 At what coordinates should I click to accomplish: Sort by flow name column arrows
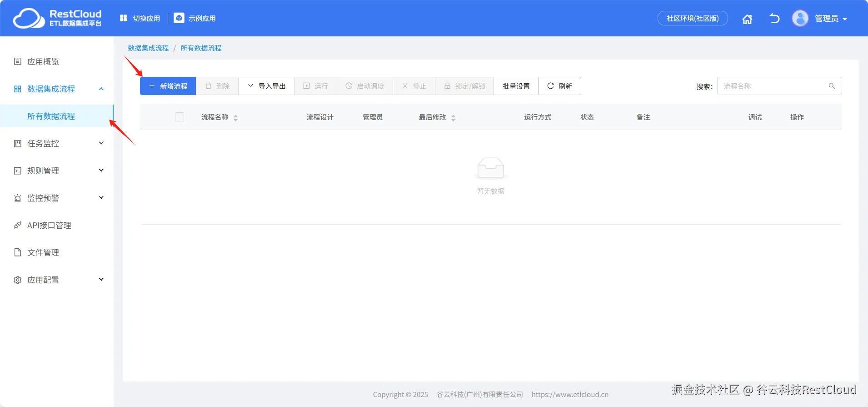coord(235,118)
